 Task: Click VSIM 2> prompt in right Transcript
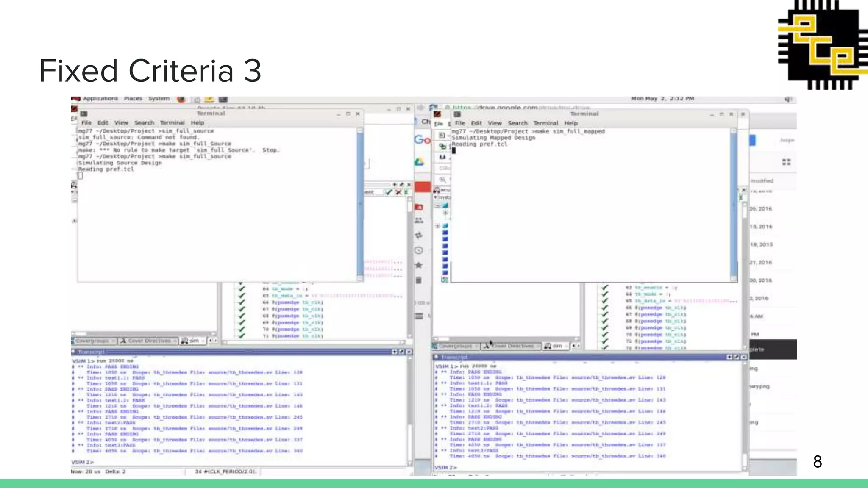tap(445, 467)
